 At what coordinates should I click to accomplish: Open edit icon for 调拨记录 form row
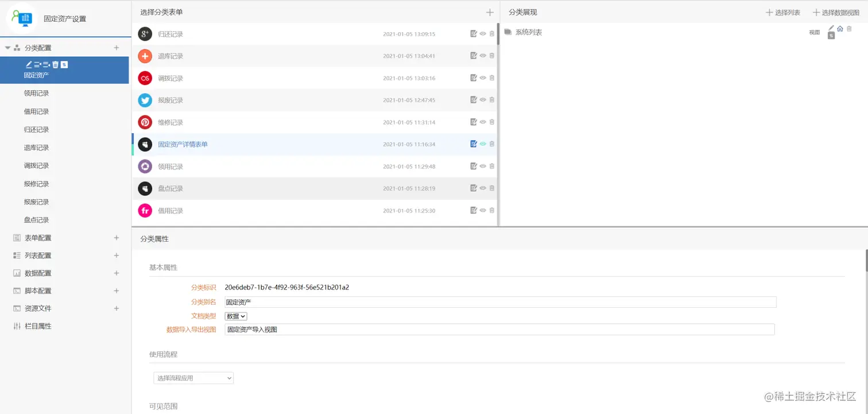(x=474, y=78)
